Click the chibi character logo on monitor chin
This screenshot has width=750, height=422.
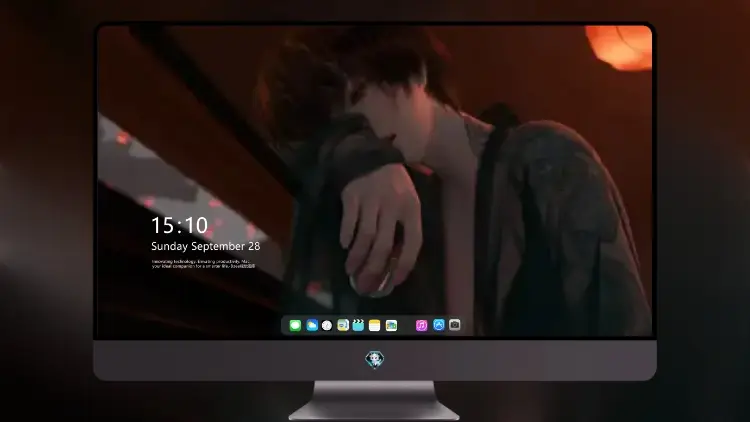tap(375, 360)
